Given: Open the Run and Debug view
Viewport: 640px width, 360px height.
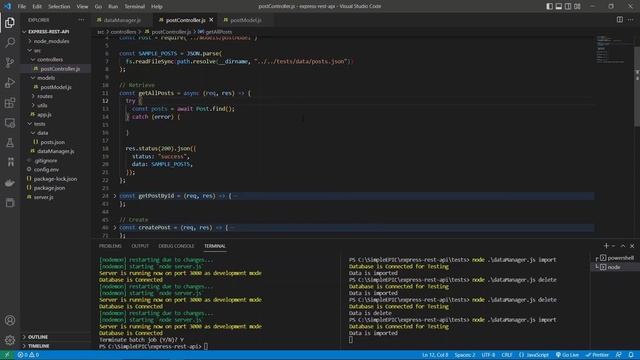Looking at the screenshot, I should (x=10, y=82).
